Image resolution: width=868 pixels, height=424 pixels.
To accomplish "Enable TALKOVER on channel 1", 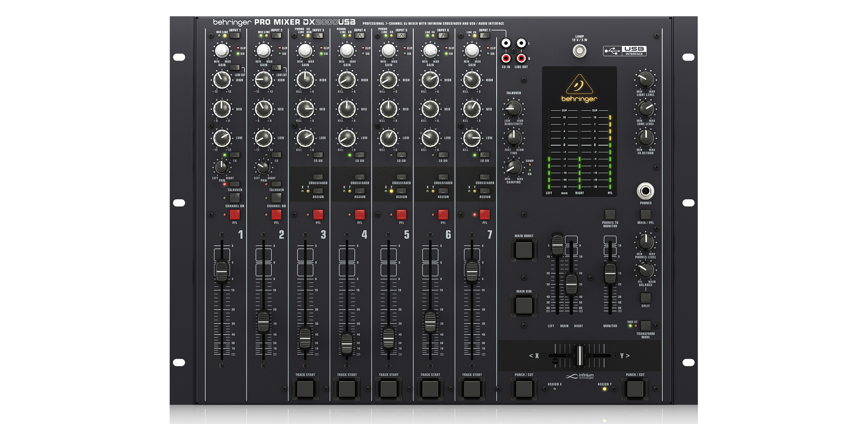I will [234, 184].
